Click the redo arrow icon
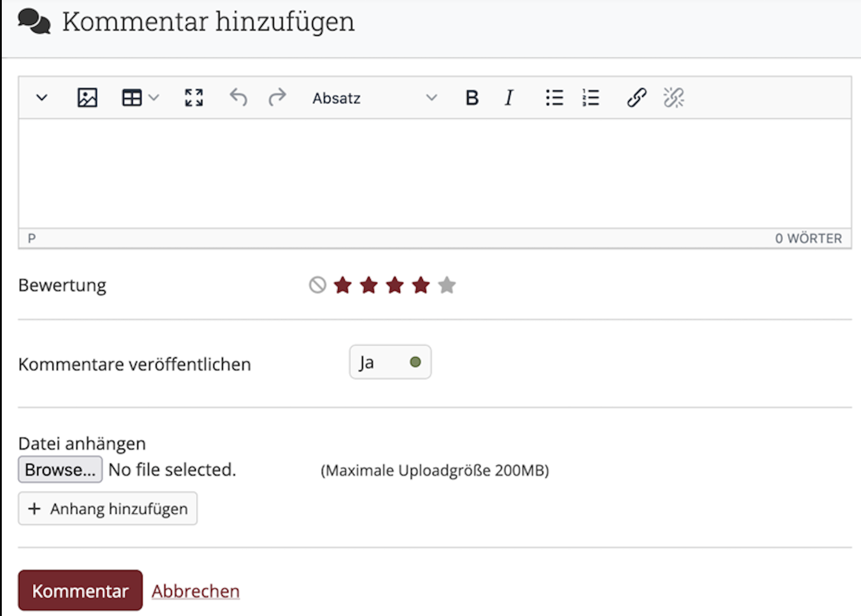 coord(277,97)
